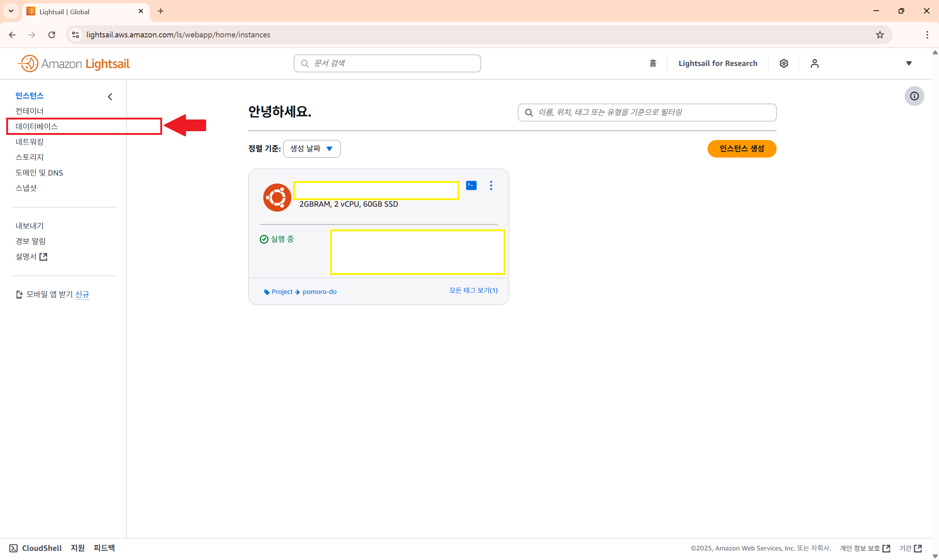Open the account user dropdown arrow
Viewport: 939px width, 560px height.
pos(909,63)
